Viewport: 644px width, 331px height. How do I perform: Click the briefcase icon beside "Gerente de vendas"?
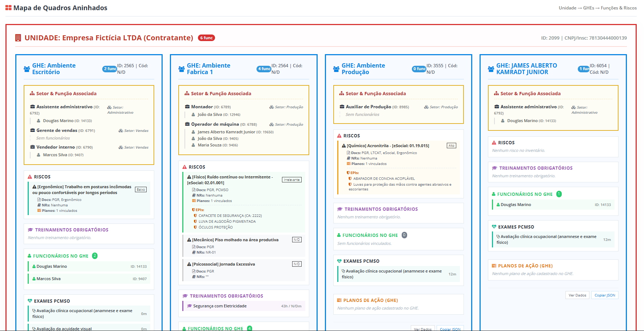pos(32,130)
